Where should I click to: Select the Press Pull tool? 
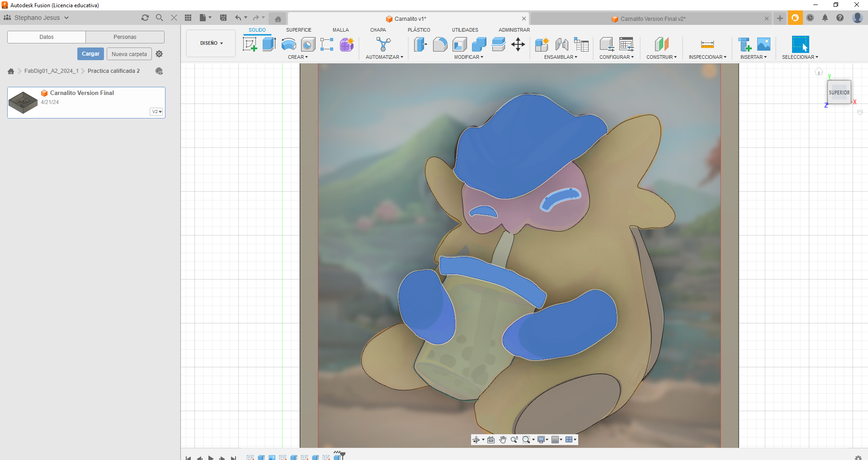click(420, 44)
